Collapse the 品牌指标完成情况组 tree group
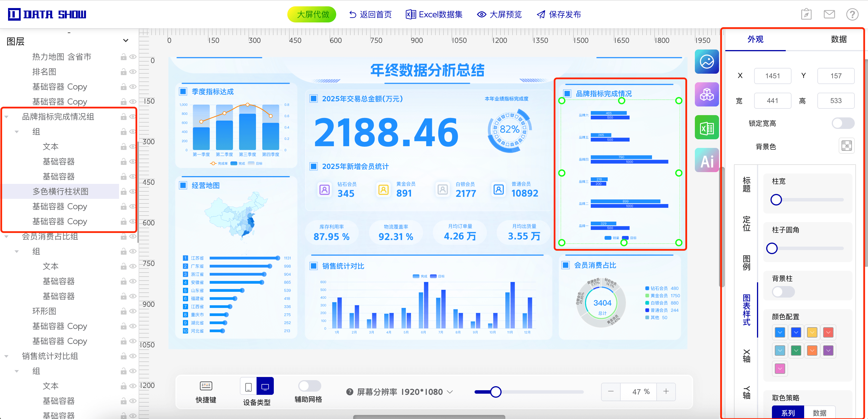The height and width of the screenshot is (419, 868). point(6,117)
